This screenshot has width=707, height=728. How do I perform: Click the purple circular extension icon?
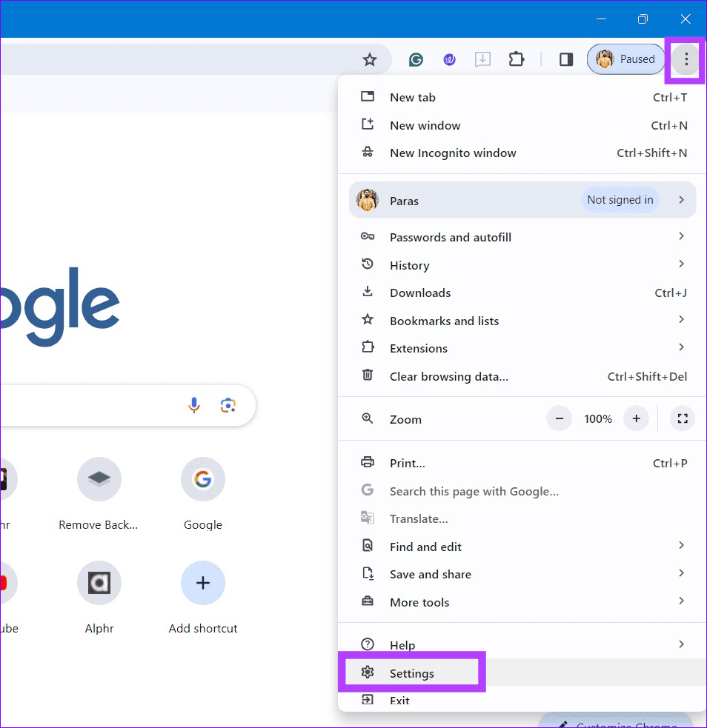[x=449, y=59]
